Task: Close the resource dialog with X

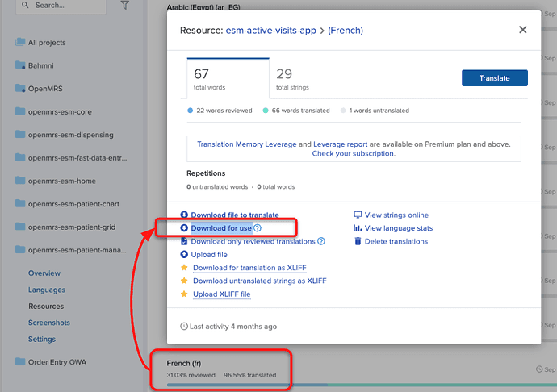Action: point(522,30)
